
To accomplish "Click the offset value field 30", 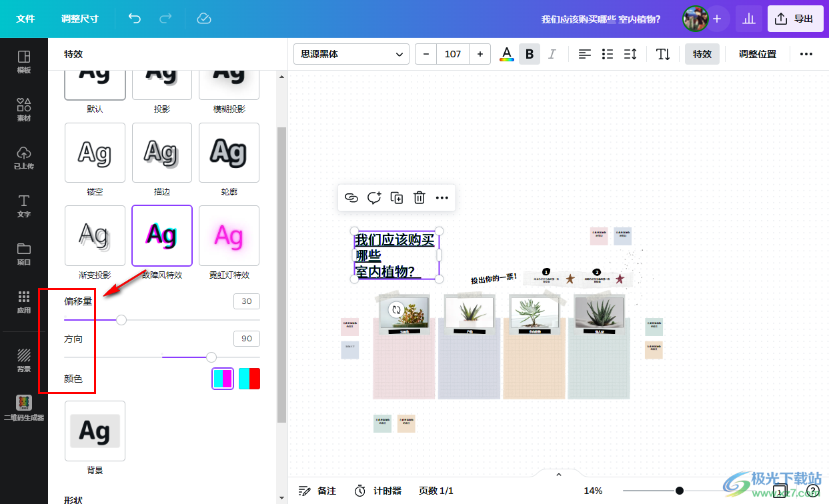I will click(x=247, y=301).
